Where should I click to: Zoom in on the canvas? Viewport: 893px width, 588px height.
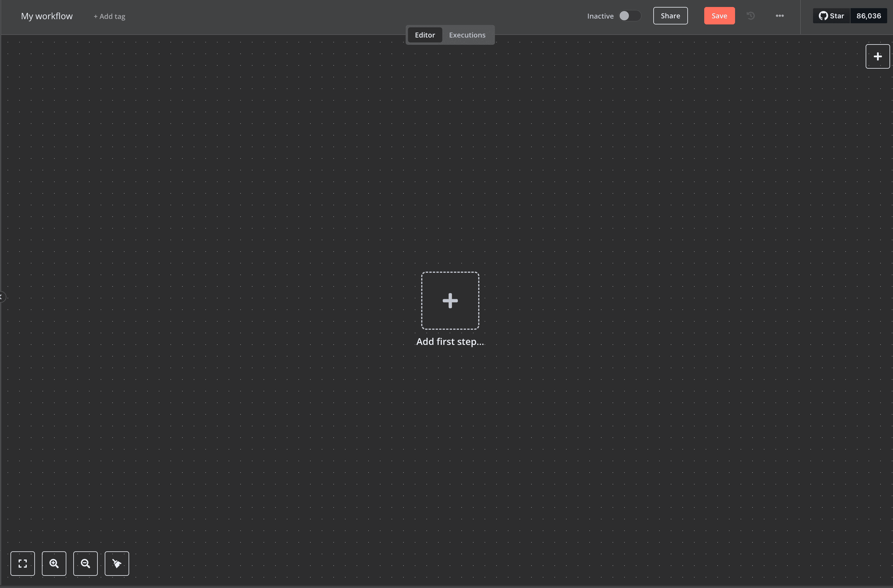coord(54,563)
